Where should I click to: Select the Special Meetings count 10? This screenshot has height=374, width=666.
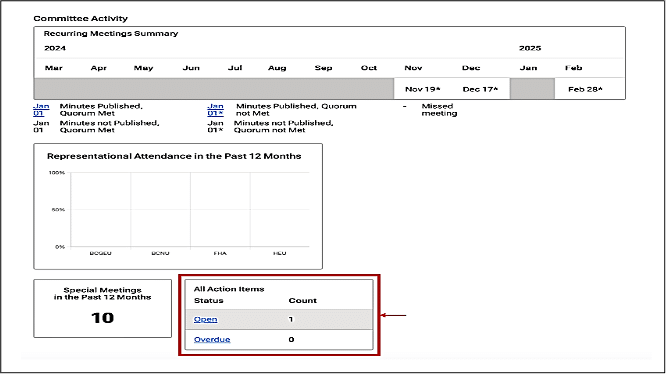click(x=102, y=318)
